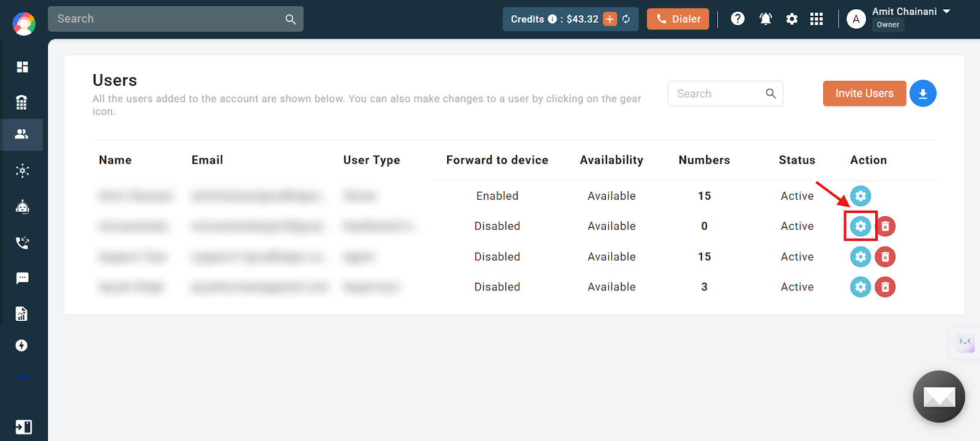The image size is (980, 441).
Task: Expand the Amit Chainani account dropdown arrow
Action: click(x=946, y=12)
